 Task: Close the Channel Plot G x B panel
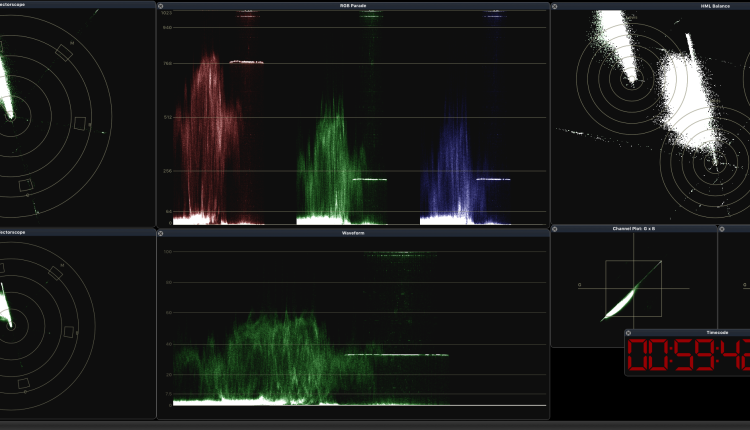(555, 229)
